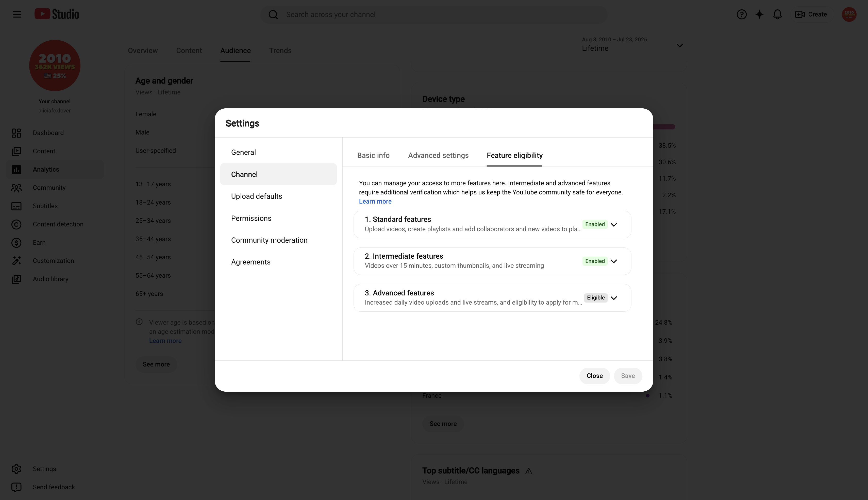Select the Feature eligibility tab
Image resolution: width=868 pixels, height=500 pixels.
point(514,155)
